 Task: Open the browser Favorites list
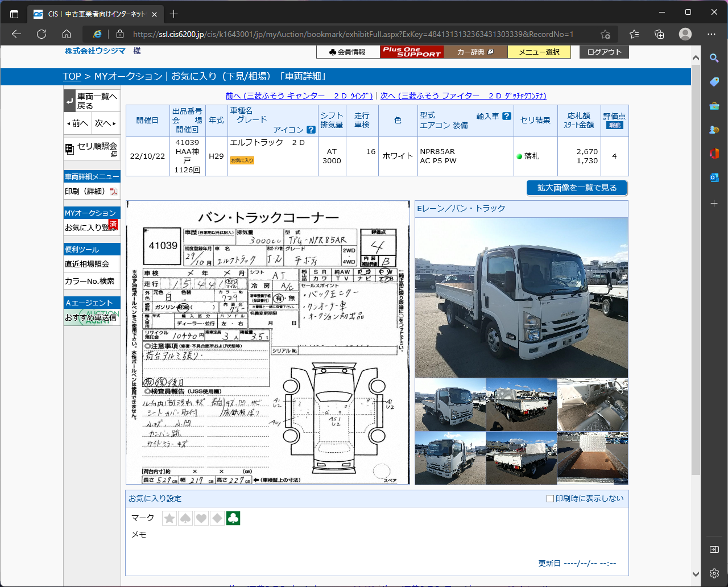tap(634, 34)
